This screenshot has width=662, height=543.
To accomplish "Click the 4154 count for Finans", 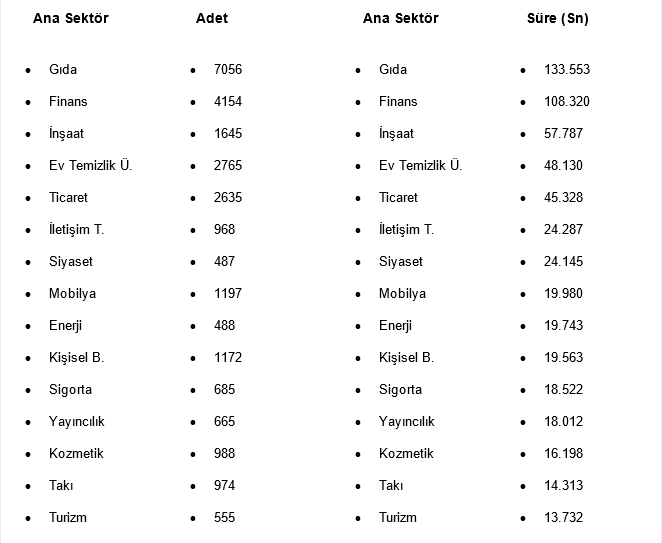I will (228, 102).
